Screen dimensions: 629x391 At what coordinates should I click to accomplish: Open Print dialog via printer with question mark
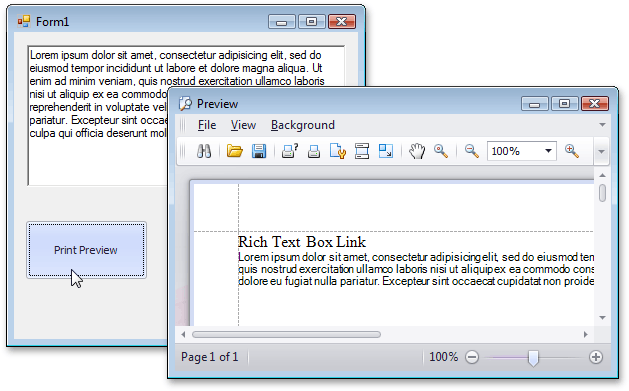290,151
